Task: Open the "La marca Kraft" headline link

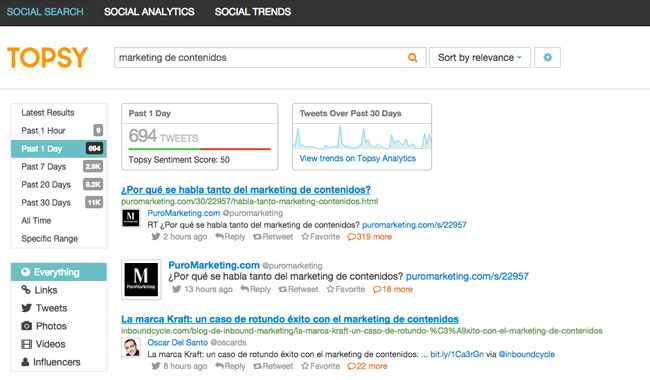Action: (290, 319)
